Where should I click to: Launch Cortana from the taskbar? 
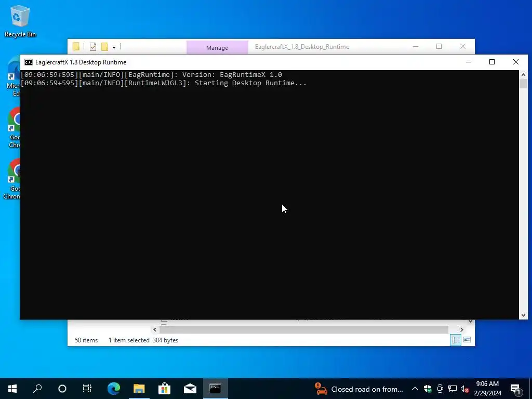click(62, 389)
